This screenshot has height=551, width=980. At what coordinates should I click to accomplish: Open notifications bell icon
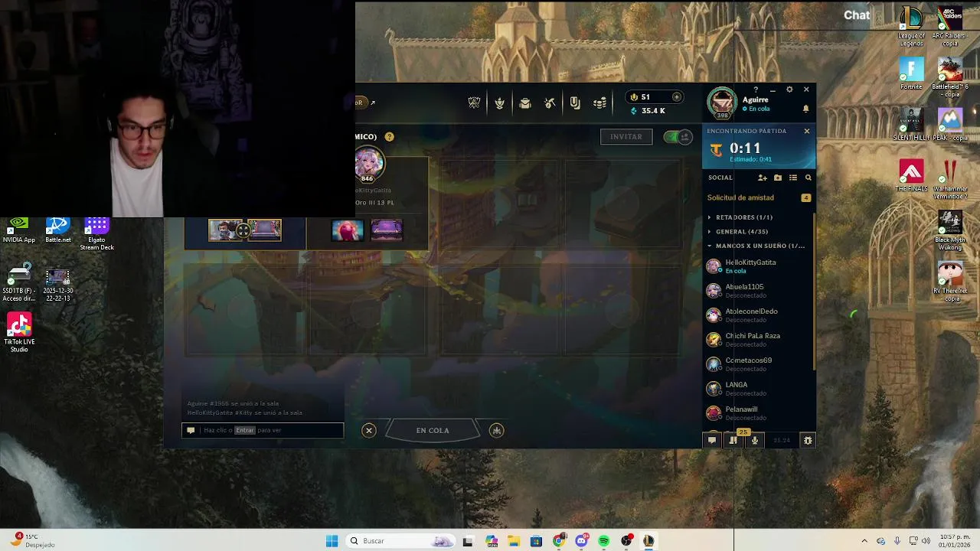805,109
